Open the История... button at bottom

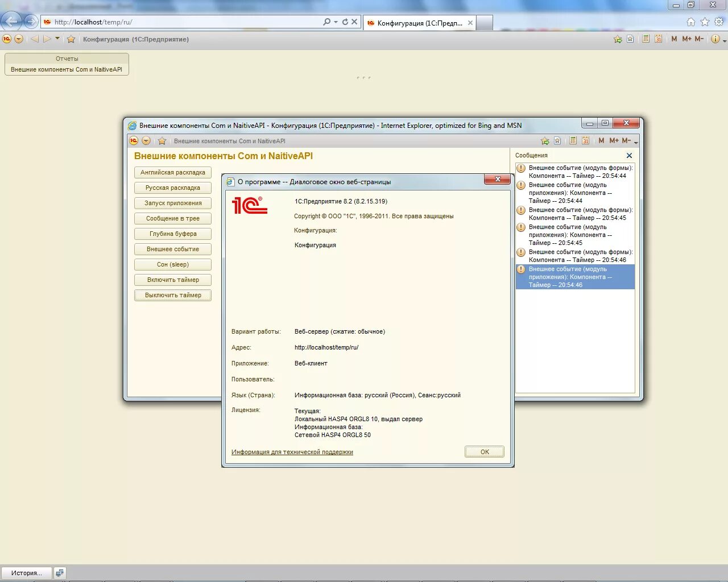[x=27, y=573]
